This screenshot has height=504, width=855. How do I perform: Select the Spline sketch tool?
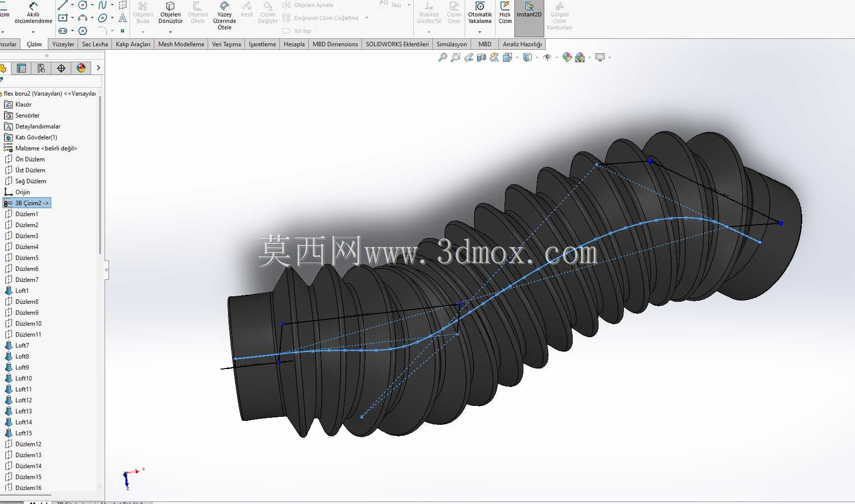click(x=102, y=5)
